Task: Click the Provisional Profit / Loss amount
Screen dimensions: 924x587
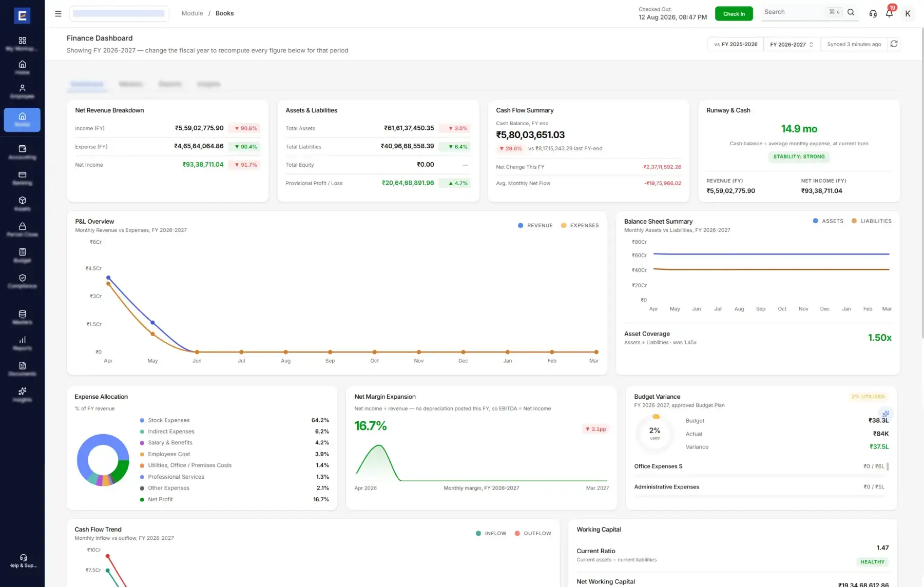Action: point(408,183)
